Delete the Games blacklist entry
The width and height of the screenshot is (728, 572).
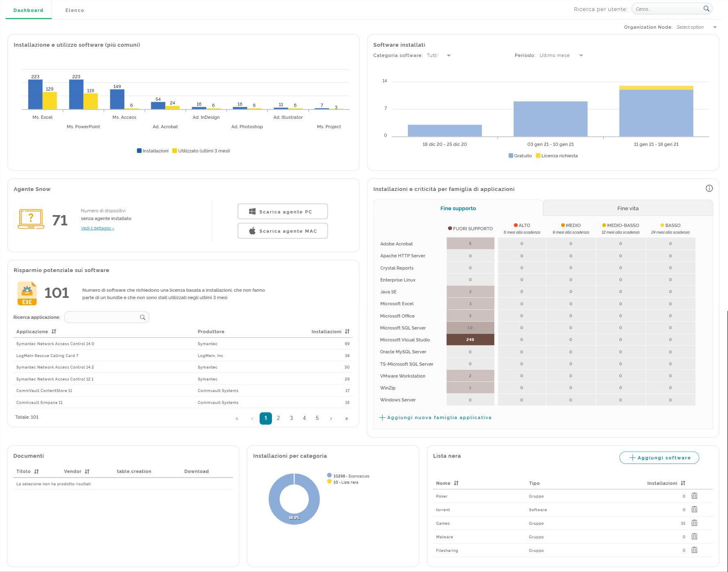694,523
